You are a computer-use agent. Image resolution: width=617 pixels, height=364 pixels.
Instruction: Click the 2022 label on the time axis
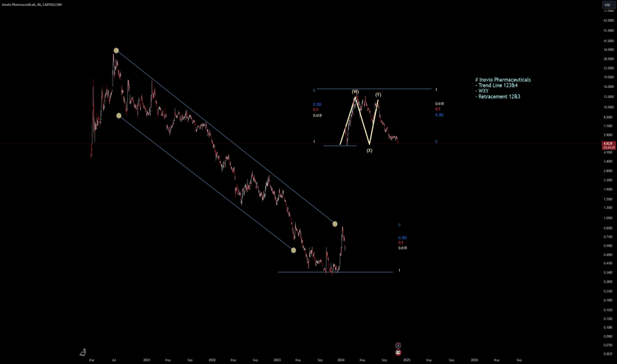(212, 359)
